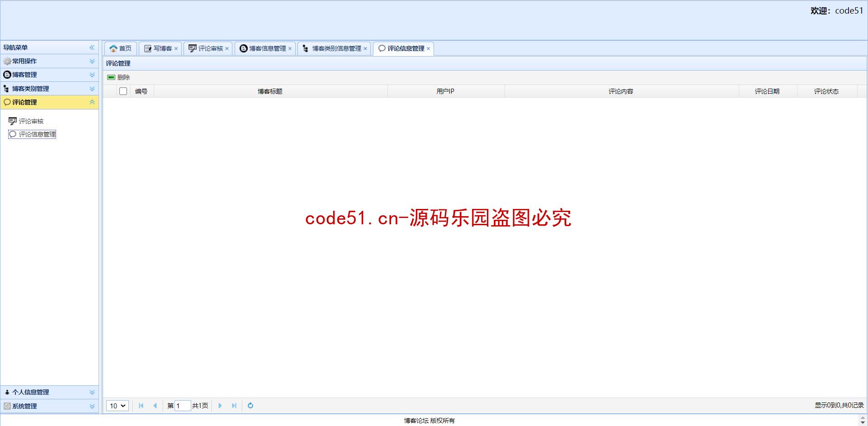Expand the 博客类别管理 accordion section
The height and width of the screenshot is (426, 868).
coord(92,89)
